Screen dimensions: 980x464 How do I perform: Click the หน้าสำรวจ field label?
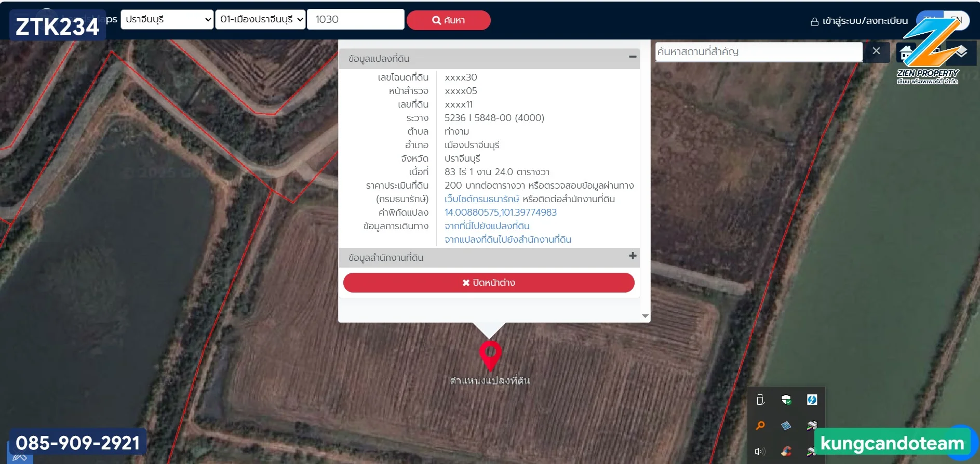tap(409, 91)
